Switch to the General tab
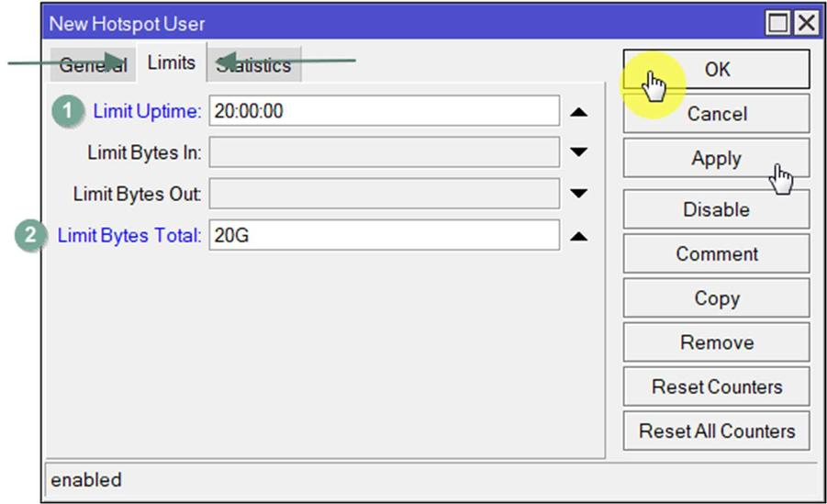 tap(92, 65)
